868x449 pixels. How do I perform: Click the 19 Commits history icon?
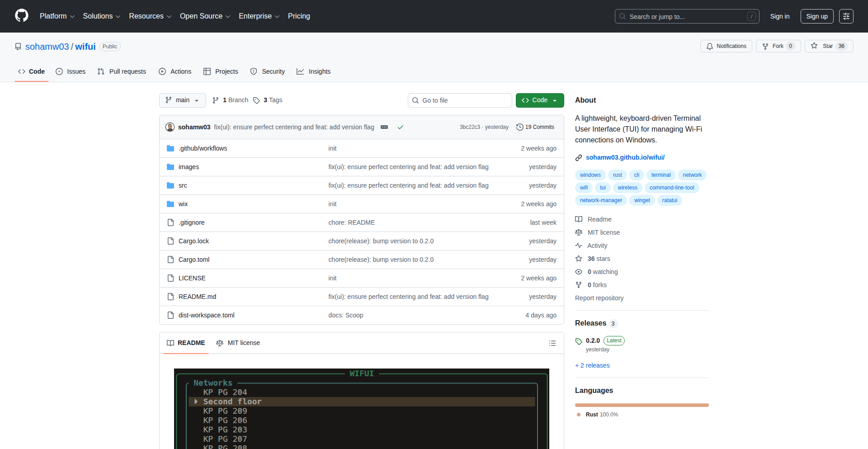(520, 127)
